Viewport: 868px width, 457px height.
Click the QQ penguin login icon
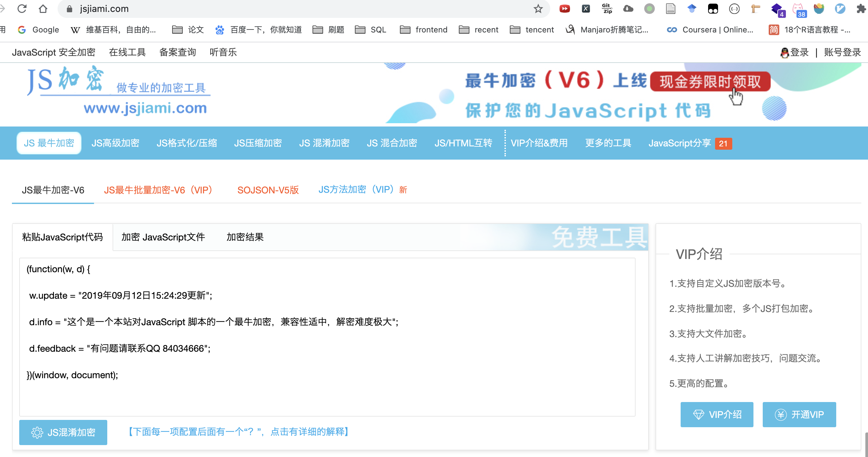pyautogui.click(x=785, y=53)
